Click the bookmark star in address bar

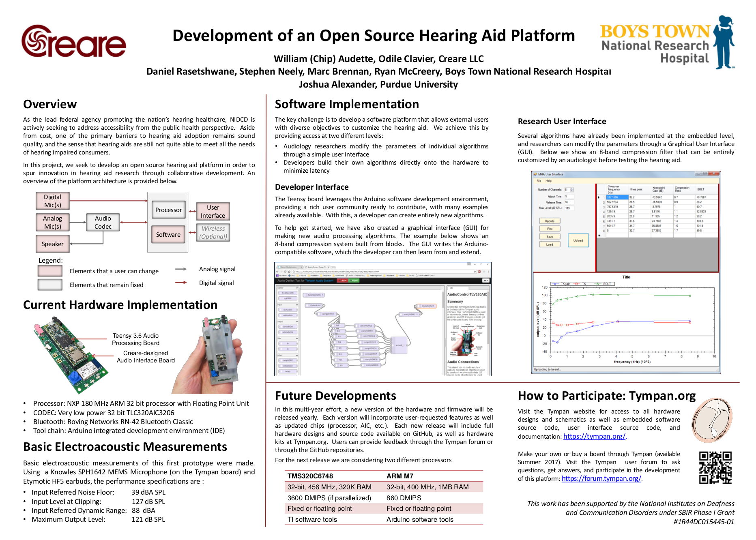(x=475, y=272)
